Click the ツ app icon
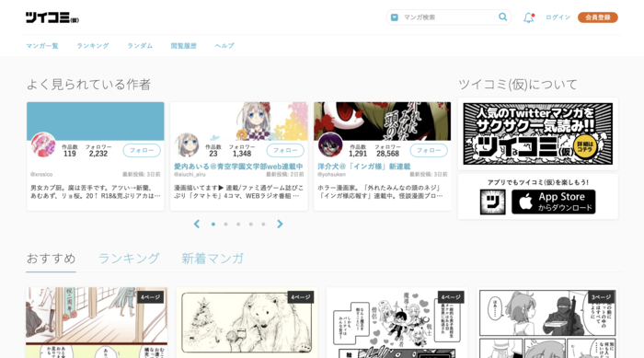This screenshot has height=358, width=644. click(492, 202)
